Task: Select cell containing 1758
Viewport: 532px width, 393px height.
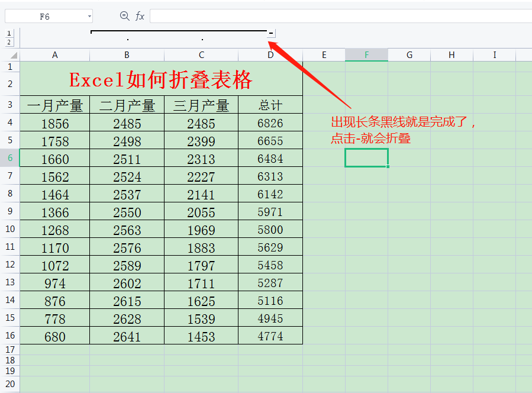Action: pos(54,140)
